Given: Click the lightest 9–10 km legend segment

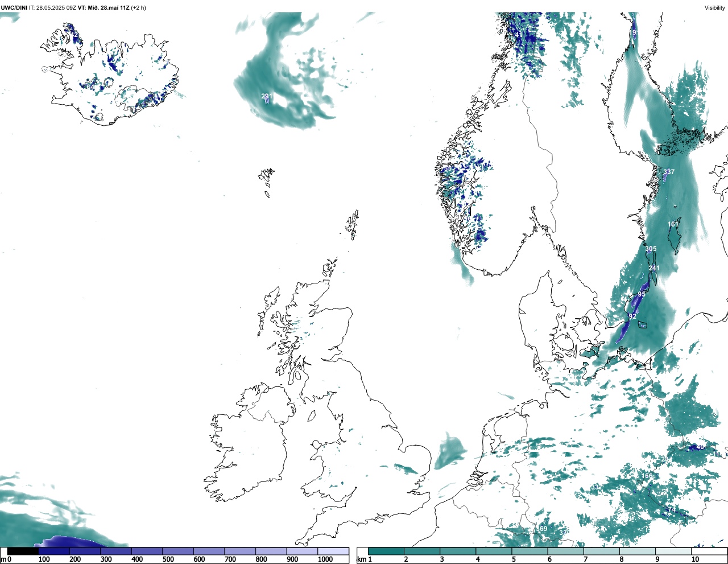Looking at the screenshot, I should (673, 551).
